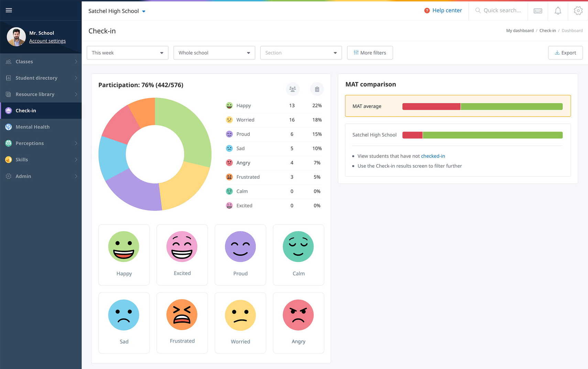Switch to students group view icon
This screenshot has width=588, height=369.
pos(293,89)
